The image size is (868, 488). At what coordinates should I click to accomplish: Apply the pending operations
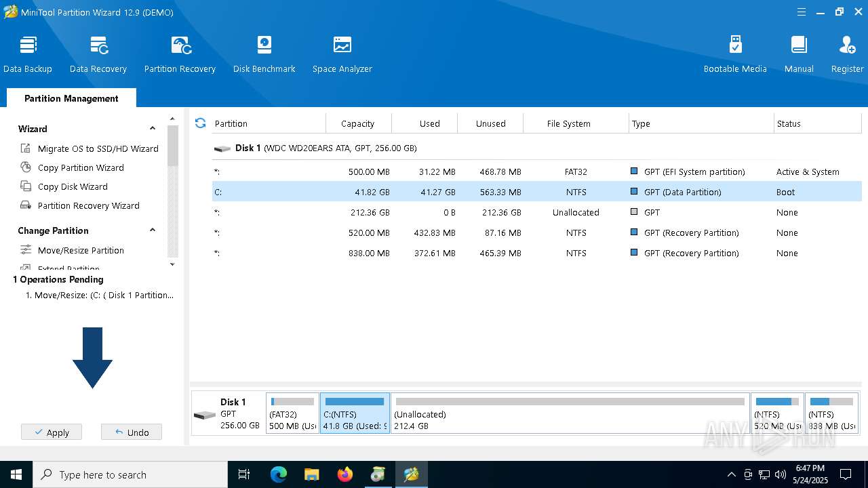(x=52, y=432)
